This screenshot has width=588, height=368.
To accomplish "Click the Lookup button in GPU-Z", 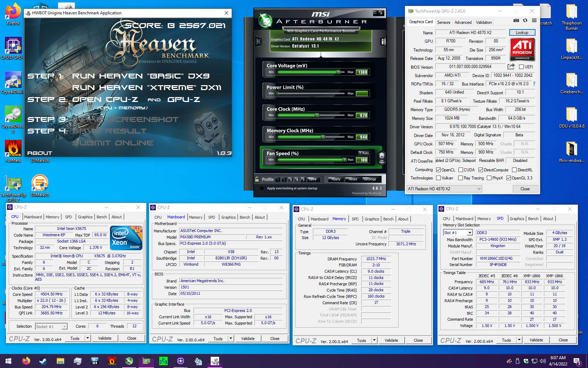I will (x=522, y=33).
